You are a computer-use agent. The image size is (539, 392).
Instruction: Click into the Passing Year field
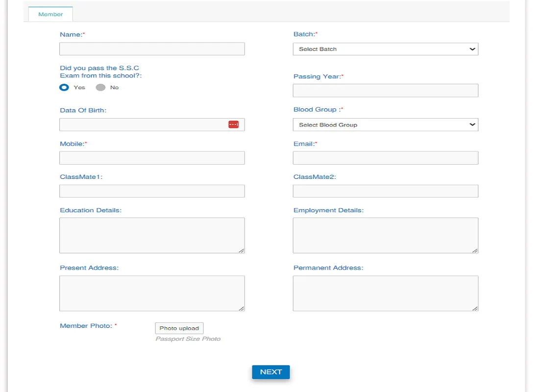[x=385, y=91]
